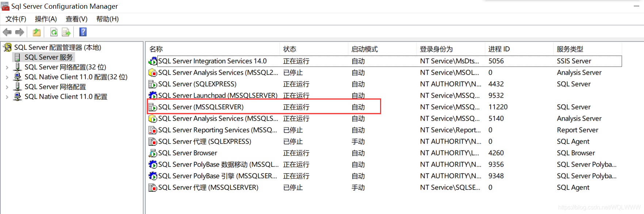
Task: Click the Sql Server Configuration Manager title icon
Action: [x=5, y=6]
